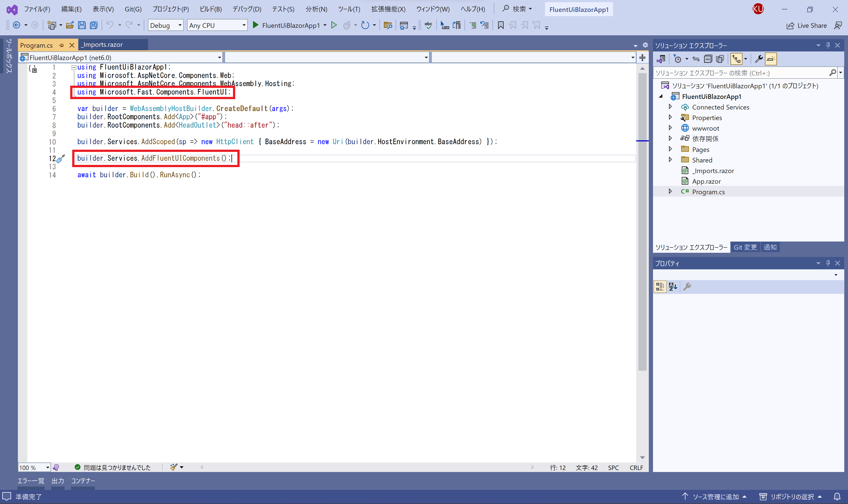Open the 100 % zoom level dropdown
The image size is (848, 504).
coord(34,468)
